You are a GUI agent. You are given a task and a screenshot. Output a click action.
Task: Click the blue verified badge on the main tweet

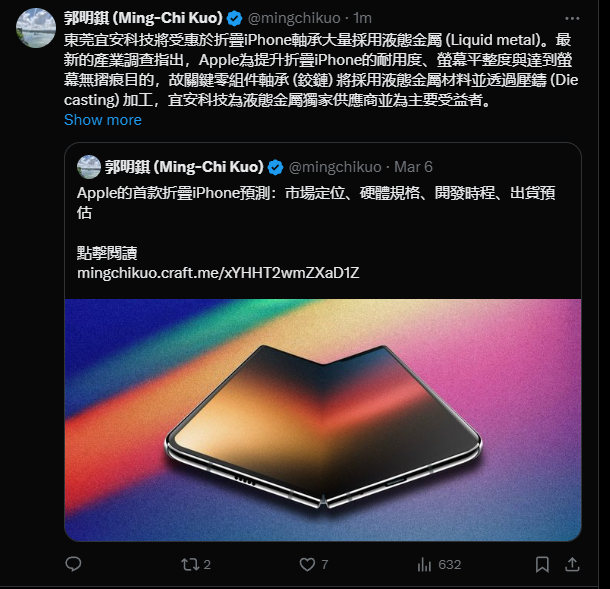click(x=234, y=18)
